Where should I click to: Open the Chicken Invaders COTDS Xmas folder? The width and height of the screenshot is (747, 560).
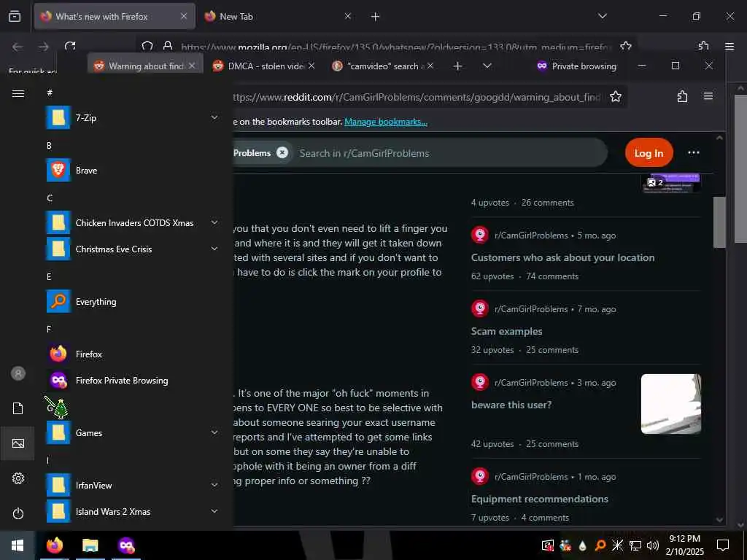131,223
